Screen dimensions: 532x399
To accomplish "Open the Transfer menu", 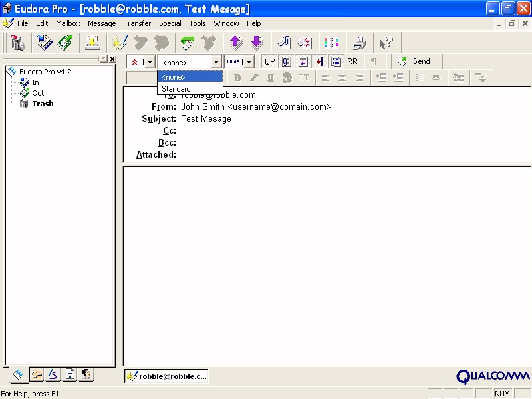I will (138, 23).
